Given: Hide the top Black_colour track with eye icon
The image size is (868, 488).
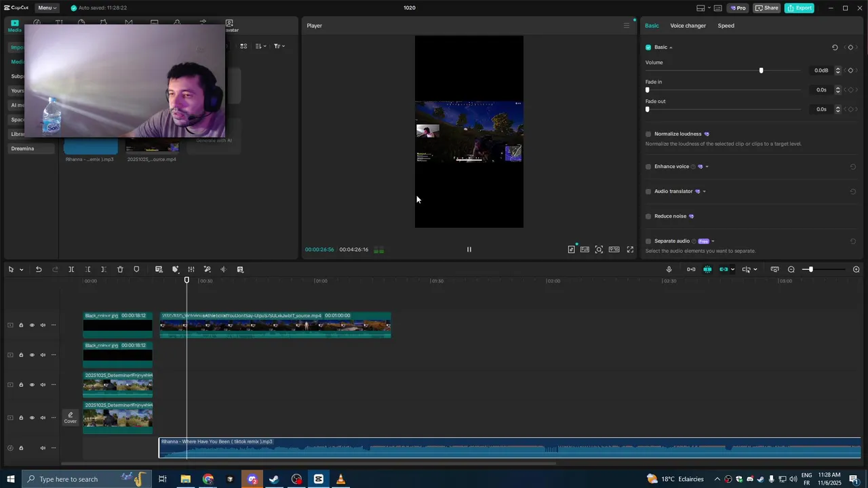Looking at the screenshot, I should click(x=31, y=325).
